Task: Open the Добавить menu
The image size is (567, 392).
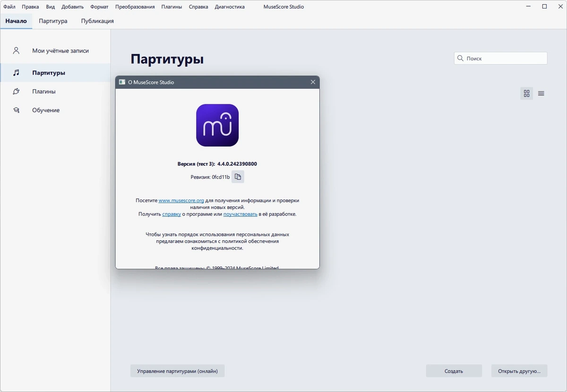Action: click(x=72, y=7)
